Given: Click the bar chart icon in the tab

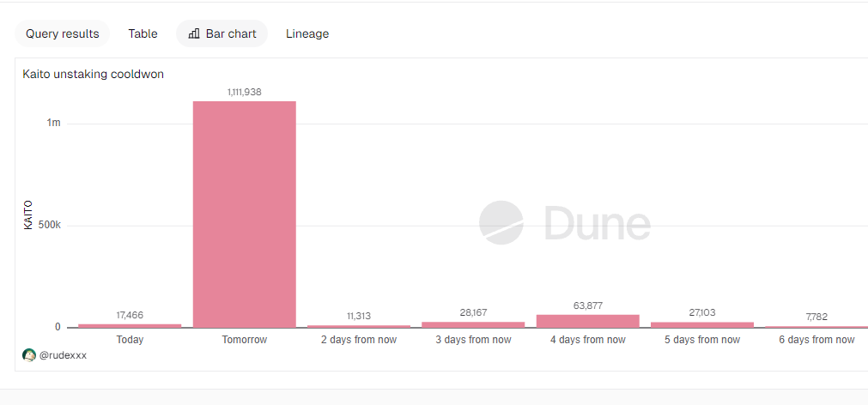Looking at the screenshot, I should pos(194,34).
